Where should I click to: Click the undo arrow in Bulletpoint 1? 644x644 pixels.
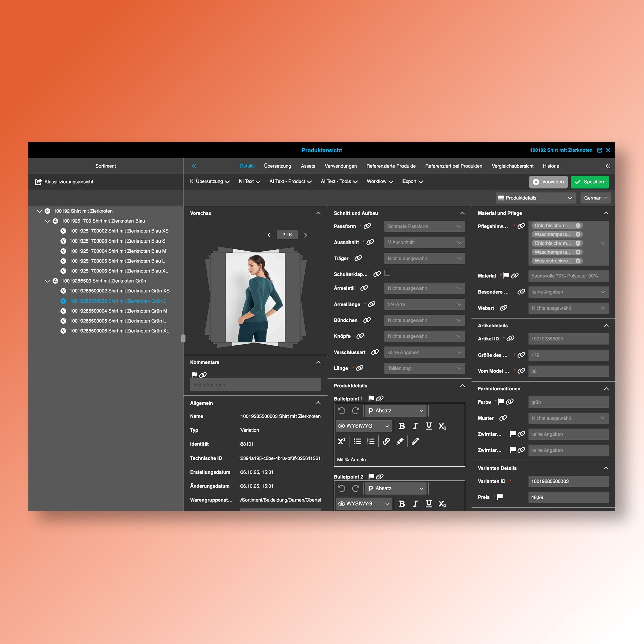click(x=342, y=411)
